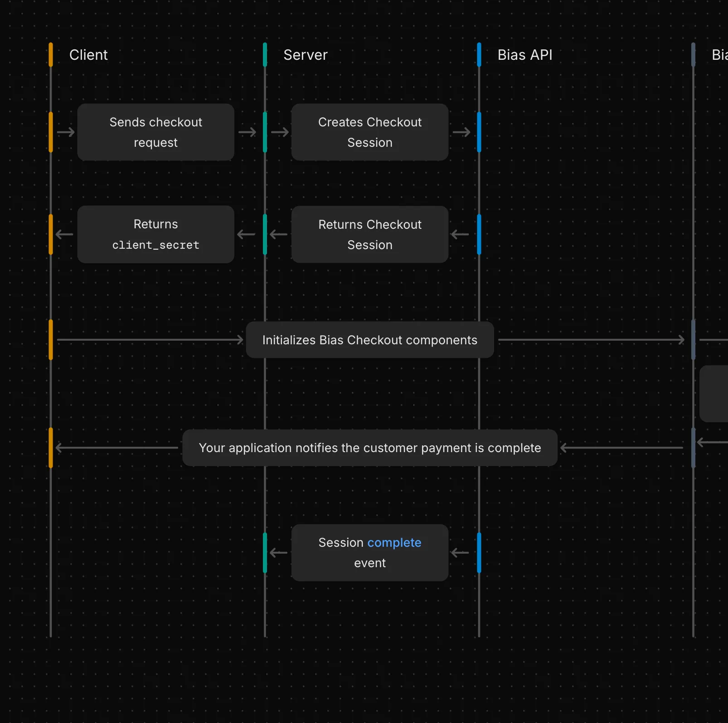This screenshot has width=728, height=723.
Task: Click the 'Client' column heading
Action: [88, 55]
